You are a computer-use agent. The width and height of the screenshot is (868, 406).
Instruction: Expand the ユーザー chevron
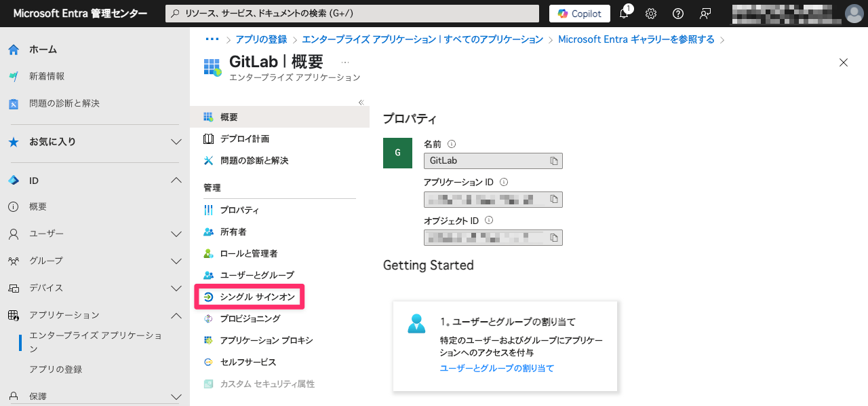[x=176, y=234]
